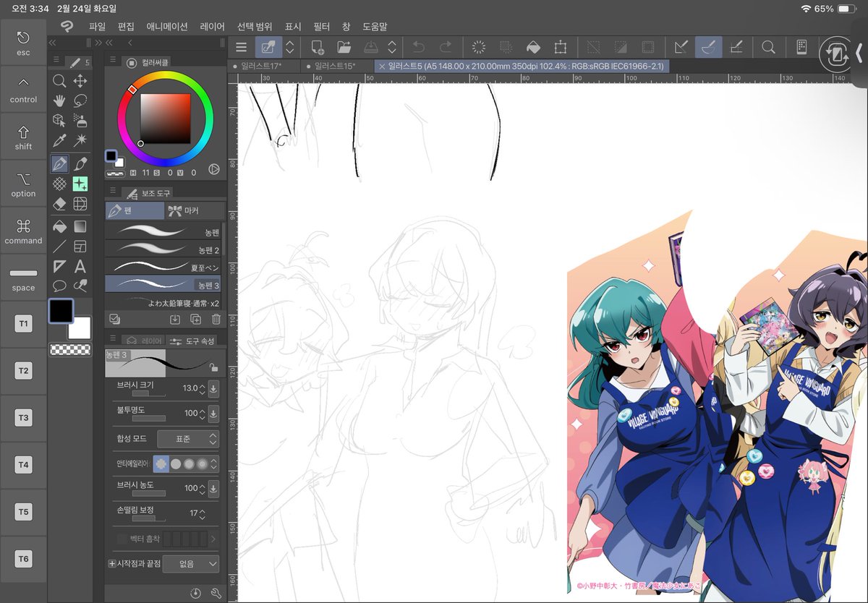
Task: Select the Balloon speech bubble tool
Action: (x=60, y=286)
